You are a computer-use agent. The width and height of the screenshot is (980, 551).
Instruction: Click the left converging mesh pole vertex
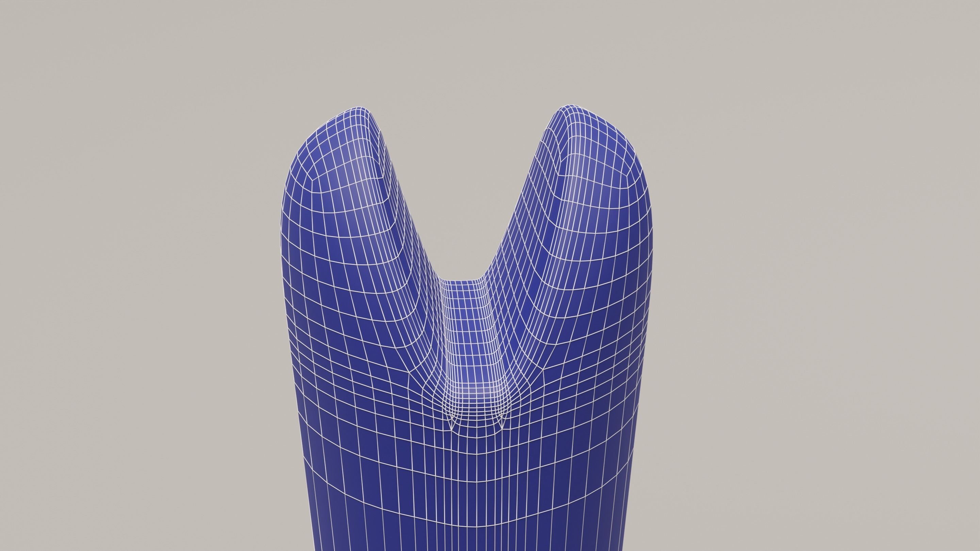click(x=452, y=430)
